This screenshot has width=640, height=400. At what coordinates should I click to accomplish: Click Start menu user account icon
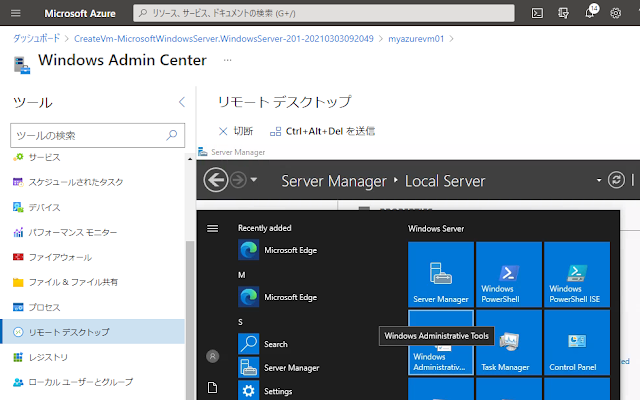(213, 356)
